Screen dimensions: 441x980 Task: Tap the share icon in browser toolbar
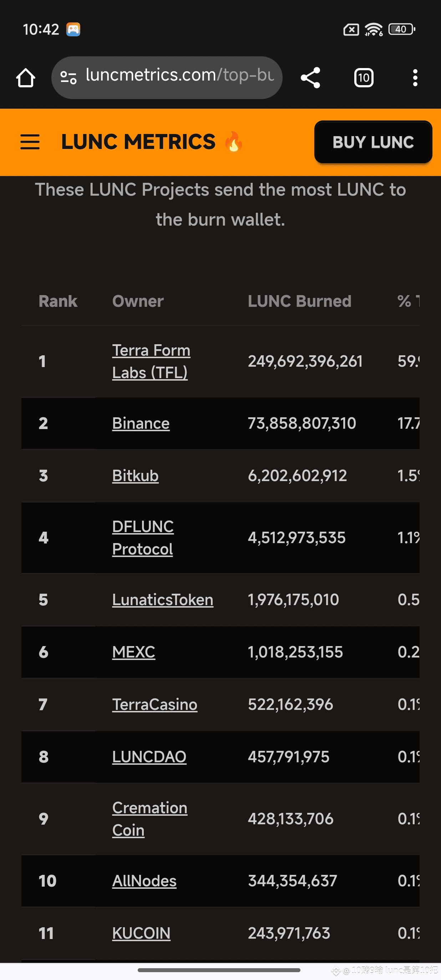tap(310, 78)
